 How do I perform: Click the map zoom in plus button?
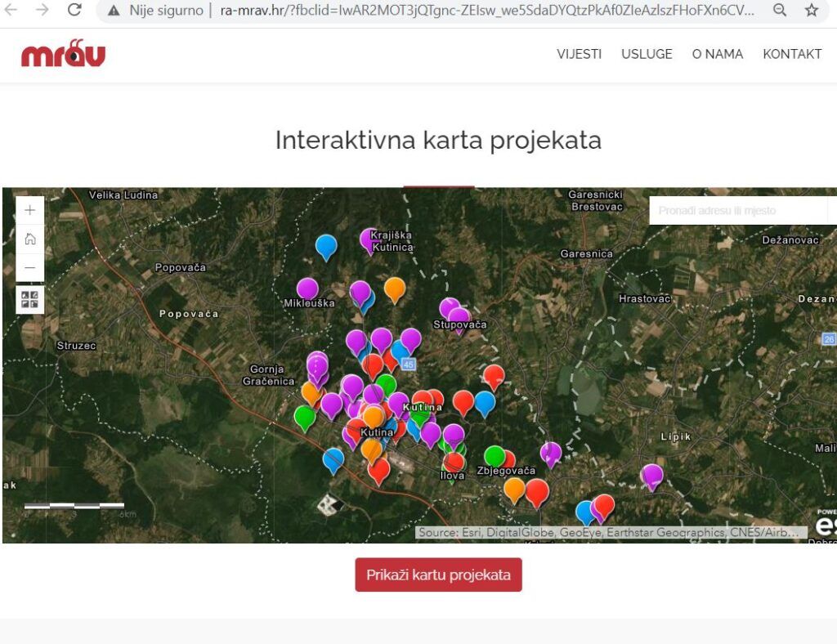[30, 210]
